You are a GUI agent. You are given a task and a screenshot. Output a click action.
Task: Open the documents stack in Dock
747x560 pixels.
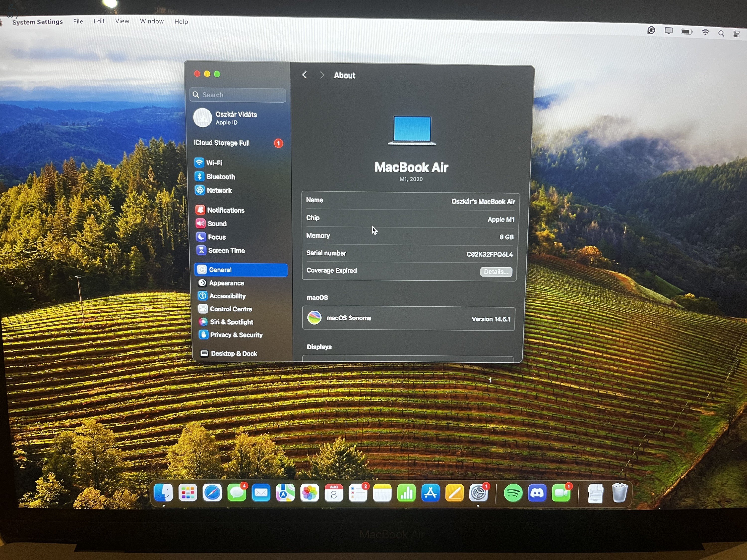pos(595,494)
